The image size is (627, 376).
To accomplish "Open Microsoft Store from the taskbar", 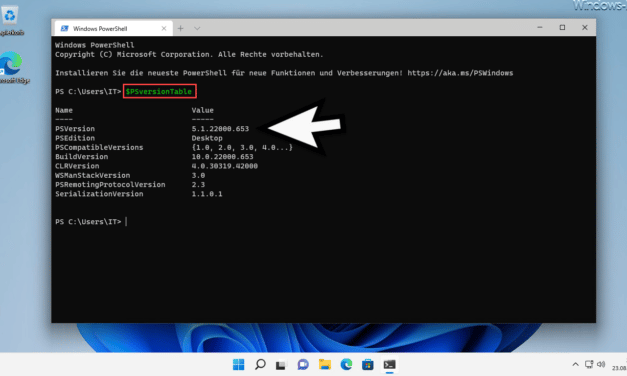I will tap(367, 364).
